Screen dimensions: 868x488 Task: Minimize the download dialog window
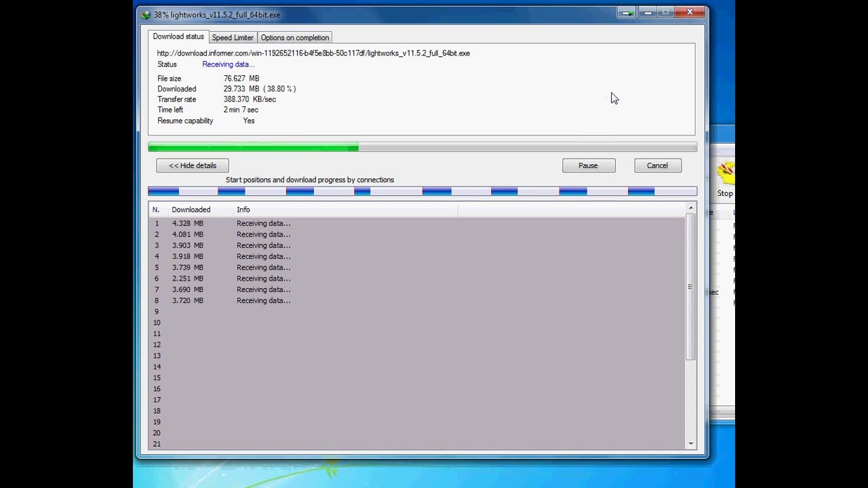(648, 12)
